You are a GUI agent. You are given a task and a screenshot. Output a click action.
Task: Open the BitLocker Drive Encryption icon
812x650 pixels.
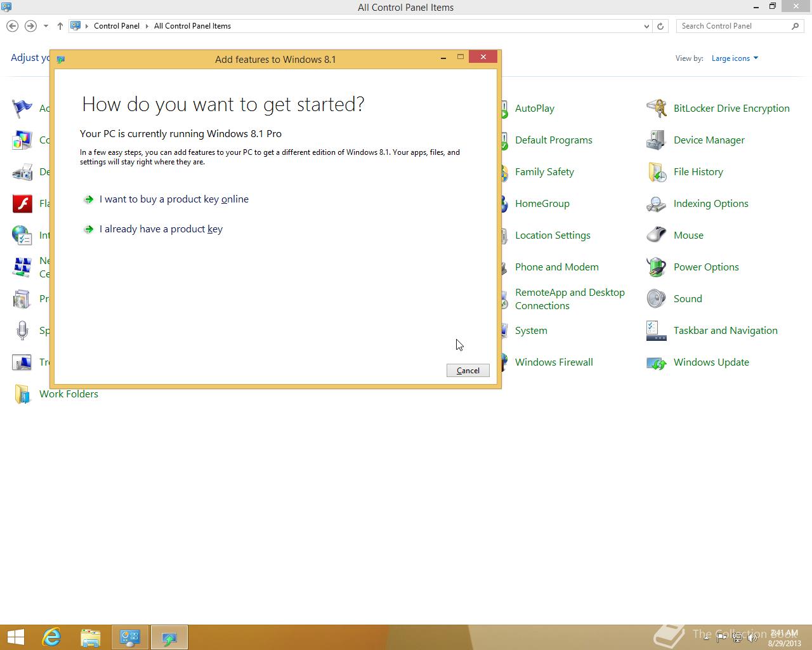[x=656, y=109]
